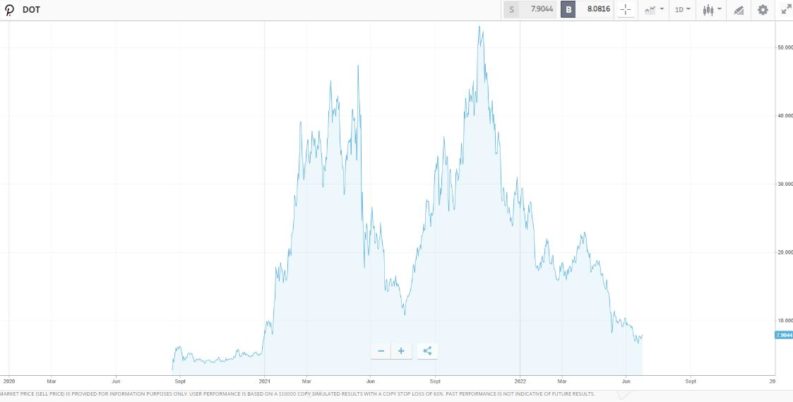This screenshot has width=793, height=402.
Task: Click the sell price 7.9044
Action: [x=536, y=10]
